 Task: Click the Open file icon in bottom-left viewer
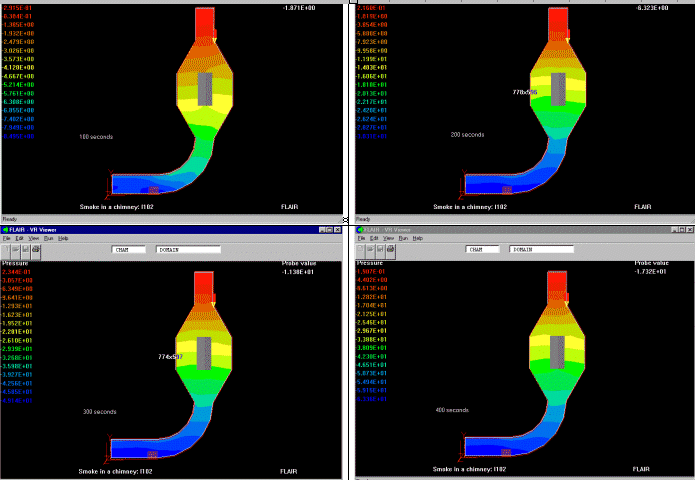pyautogui.click(x=16, y=249)
